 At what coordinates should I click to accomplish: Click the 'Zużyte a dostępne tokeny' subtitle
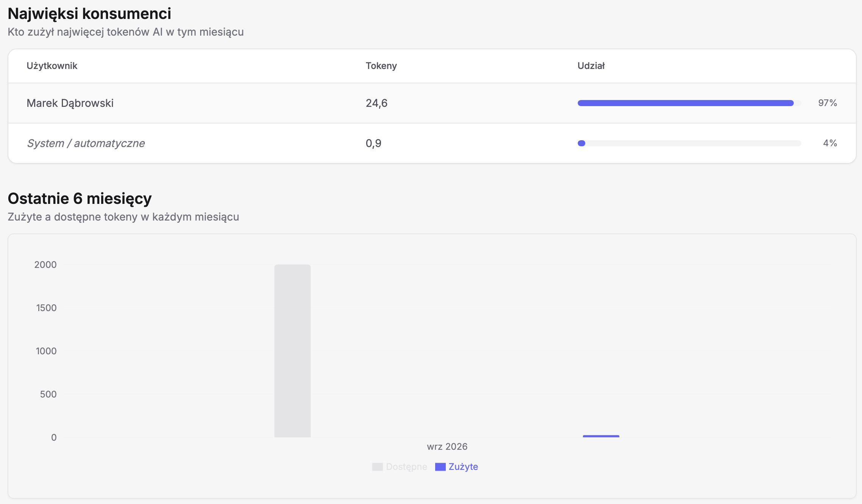123,217
